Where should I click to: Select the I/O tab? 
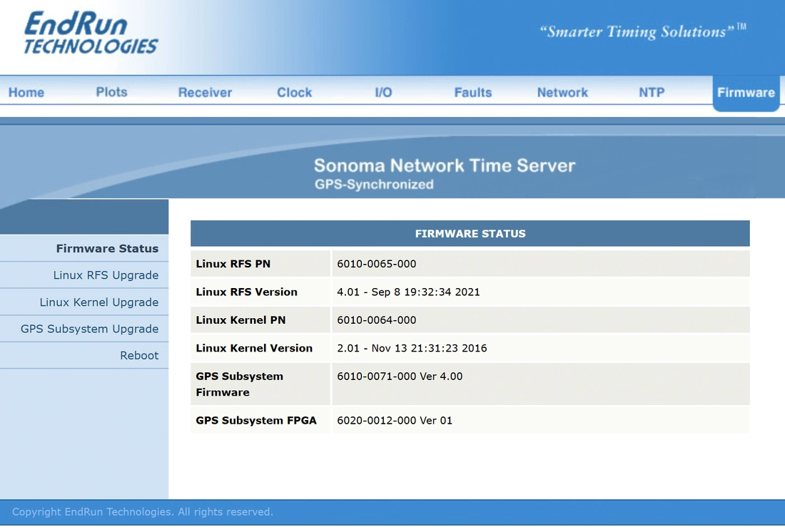(x=383, y=93)
